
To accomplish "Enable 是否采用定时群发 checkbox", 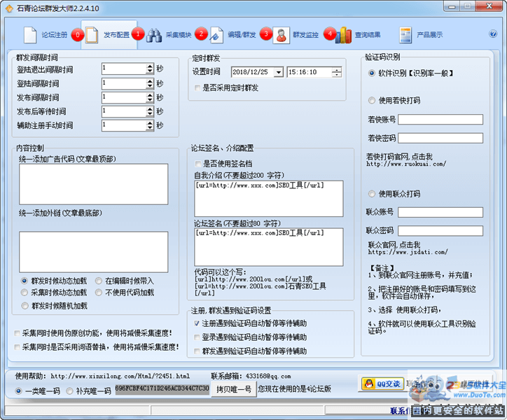I will (197, 87).
